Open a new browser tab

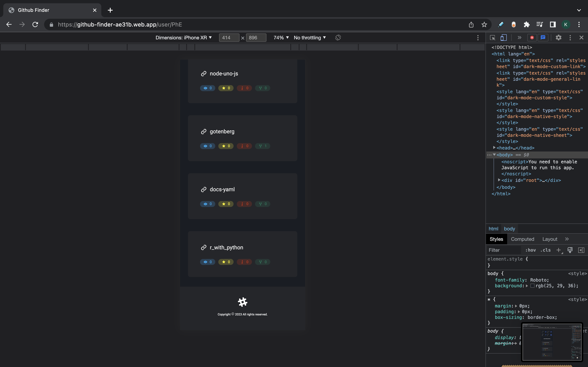pos(110,10)
